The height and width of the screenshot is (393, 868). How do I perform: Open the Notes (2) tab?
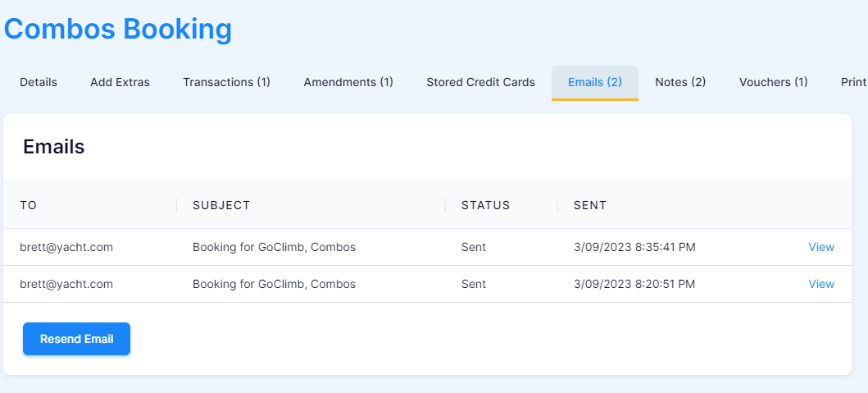pos(680,83)
